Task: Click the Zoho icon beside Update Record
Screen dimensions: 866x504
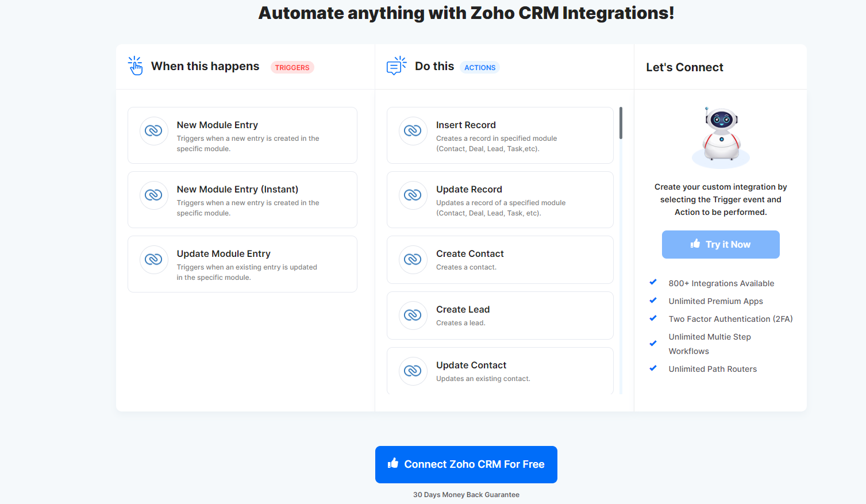Action: tap(413, 195)
